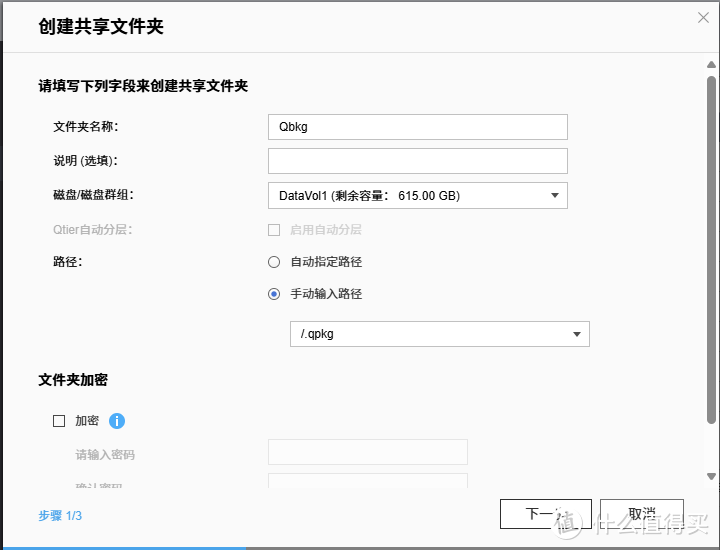720x550 pixels.
Task: Enable the 加密 checkbox
Action: [x=59, y=421]
